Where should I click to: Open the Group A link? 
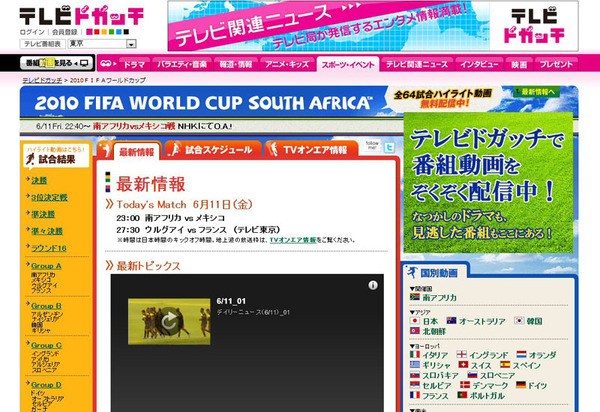pyautogui.click(x=46, y=266)
